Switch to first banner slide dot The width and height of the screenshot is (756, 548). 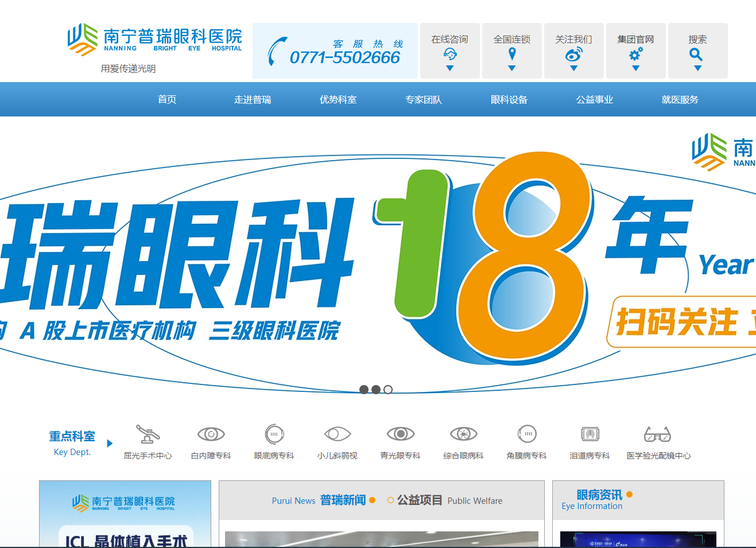click(x=364, y=390)
